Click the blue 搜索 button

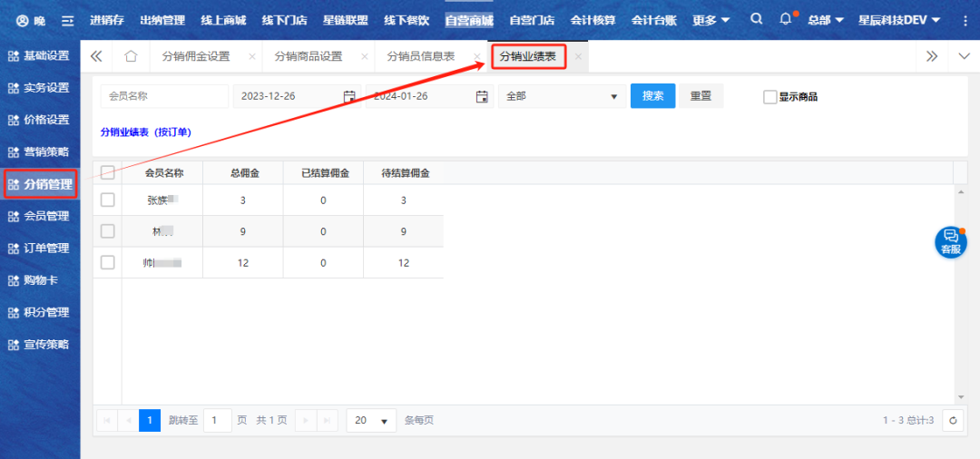coord(652,96)
